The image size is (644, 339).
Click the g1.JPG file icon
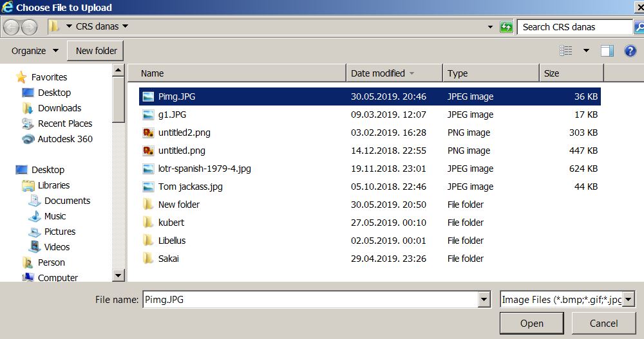click(x=148, y=115)
